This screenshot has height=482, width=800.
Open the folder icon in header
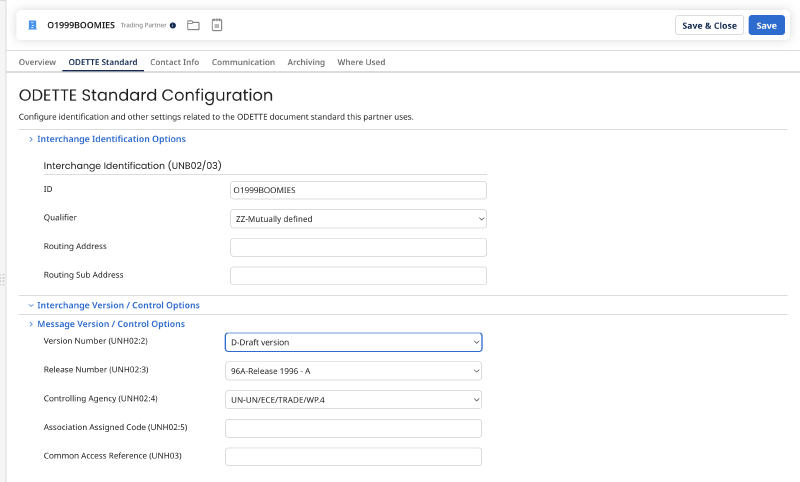point(193,25)
